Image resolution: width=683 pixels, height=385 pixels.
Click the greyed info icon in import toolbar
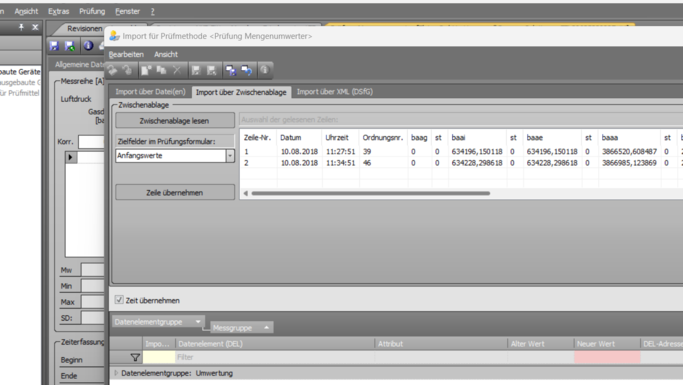pos(264,70)
